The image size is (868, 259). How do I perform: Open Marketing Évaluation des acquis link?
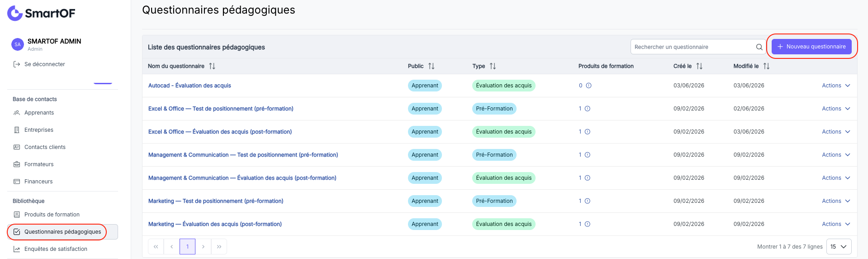click(x=215, y=224)
